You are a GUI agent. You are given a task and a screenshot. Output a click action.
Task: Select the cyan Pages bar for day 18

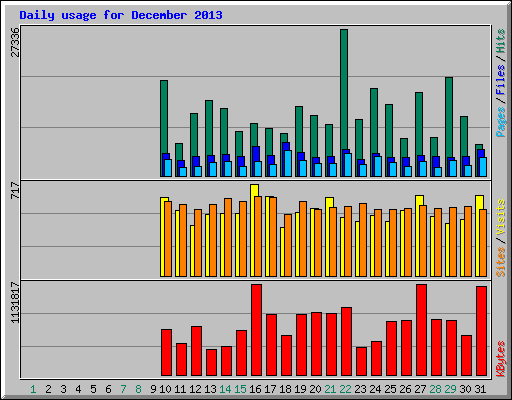pos(288,163)
